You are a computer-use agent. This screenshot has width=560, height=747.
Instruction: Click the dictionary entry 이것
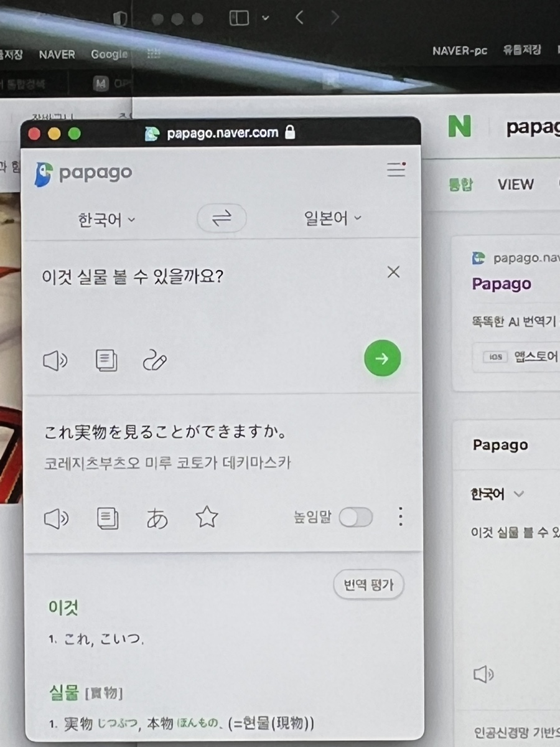click(63, 607)
